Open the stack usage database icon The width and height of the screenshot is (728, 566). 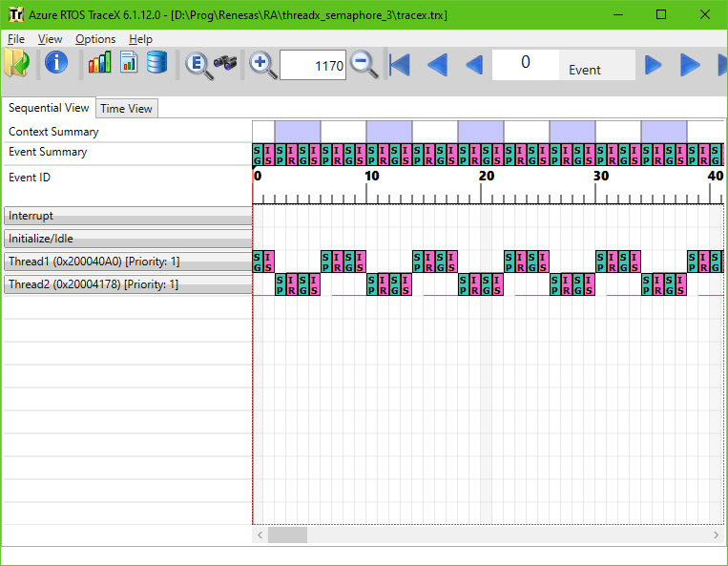(x=156, y=62)
